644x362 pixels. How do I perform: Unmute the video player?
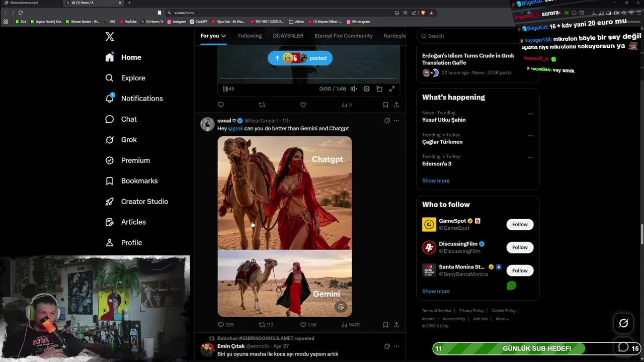click(354, 89)
